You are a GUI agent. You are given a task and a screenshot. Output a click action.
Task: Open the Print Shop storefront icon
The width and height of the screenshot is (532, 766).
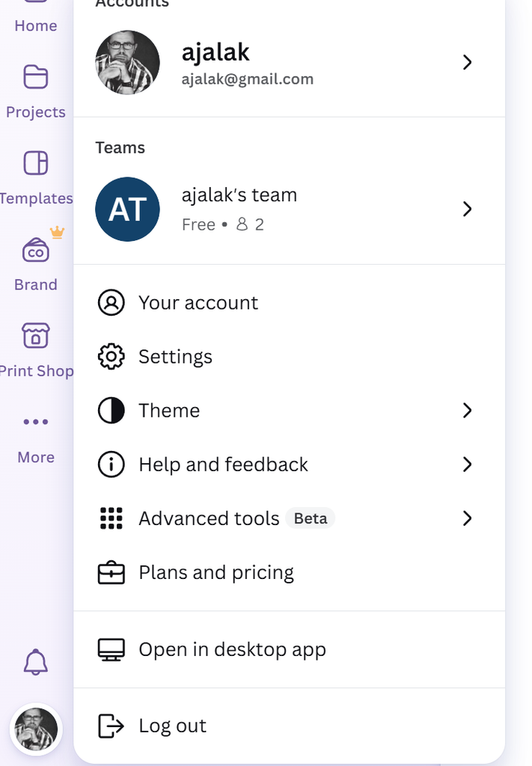point(36,336)
